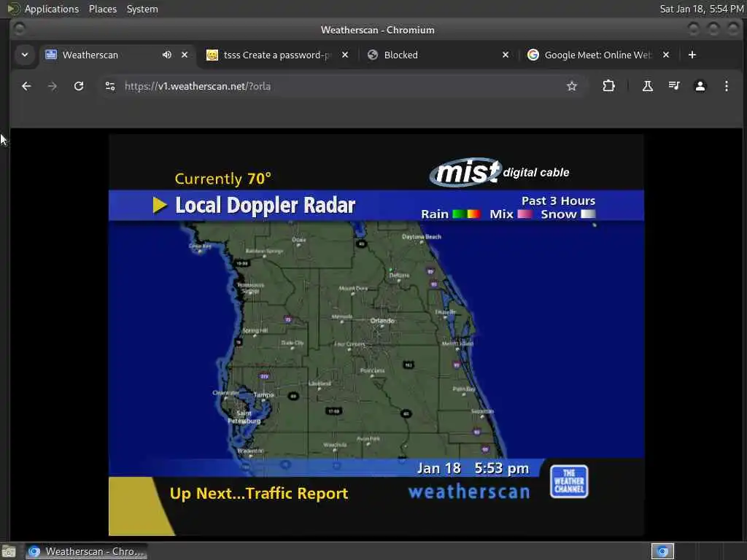The image size is (747, 560).
Task: Close the tsss Create a password tab
Action: pos(345,55)
